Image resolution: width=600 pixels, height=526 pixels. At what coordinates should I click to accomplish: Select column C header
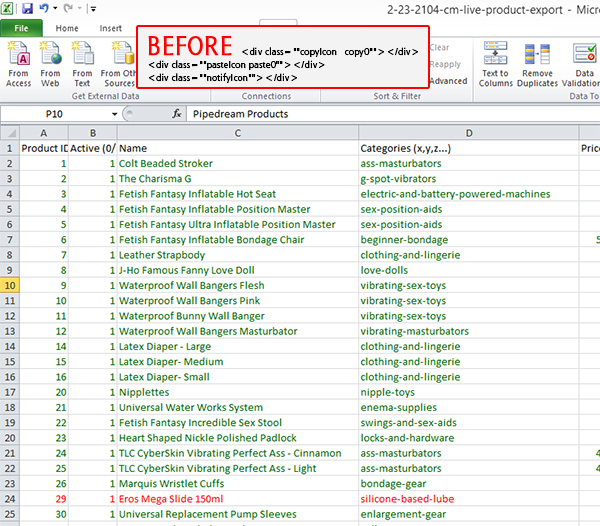[238, 133]
